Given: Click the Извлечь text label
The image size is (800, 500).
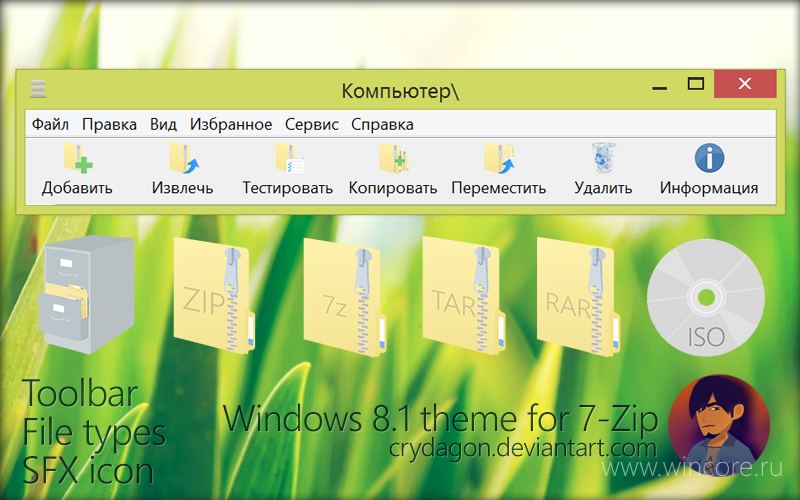Looking at the screenshot, I should (x=182, y=188).
